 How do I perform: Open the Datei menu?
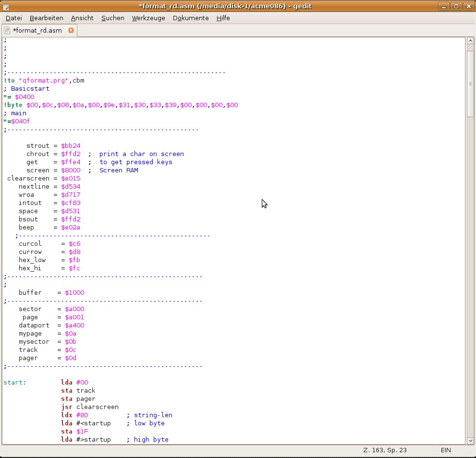(x=14, y=18)
